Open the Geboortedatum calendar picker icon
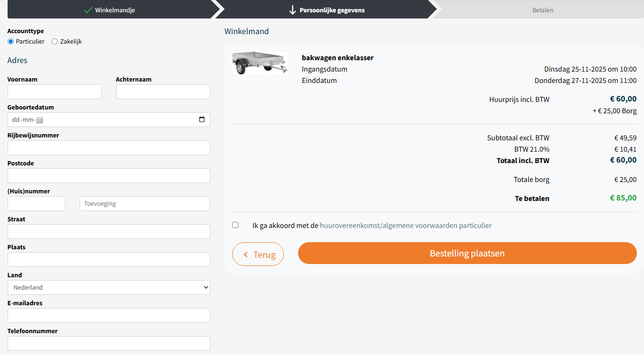644x355 pixels. 202,120
